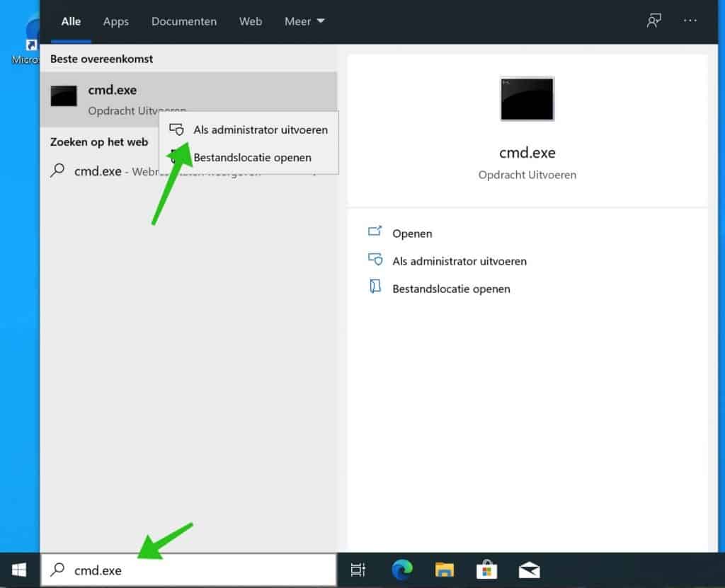The width and height of the screenshot is (725, 588).
Task: Open the Mail app from the taskbar
Action: pyautogui.click(x=529, y=570)
